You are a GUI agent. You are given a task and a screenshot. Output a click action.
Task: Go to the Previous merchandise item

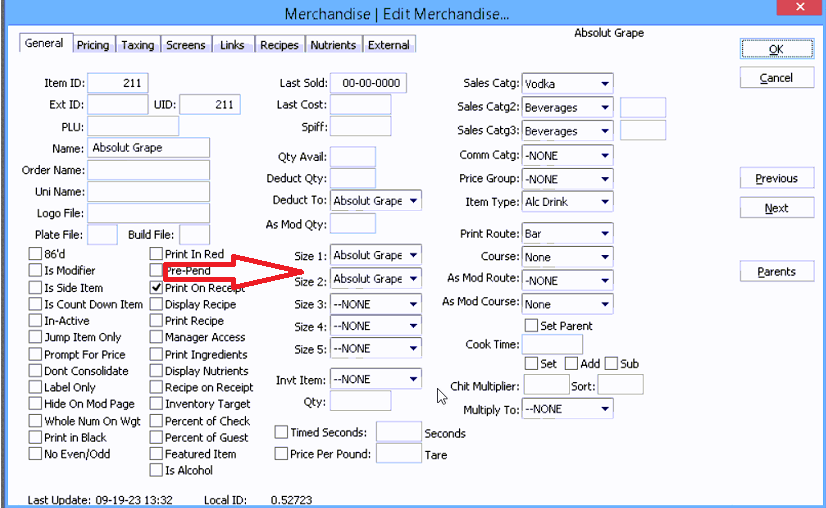click(776, 178)
